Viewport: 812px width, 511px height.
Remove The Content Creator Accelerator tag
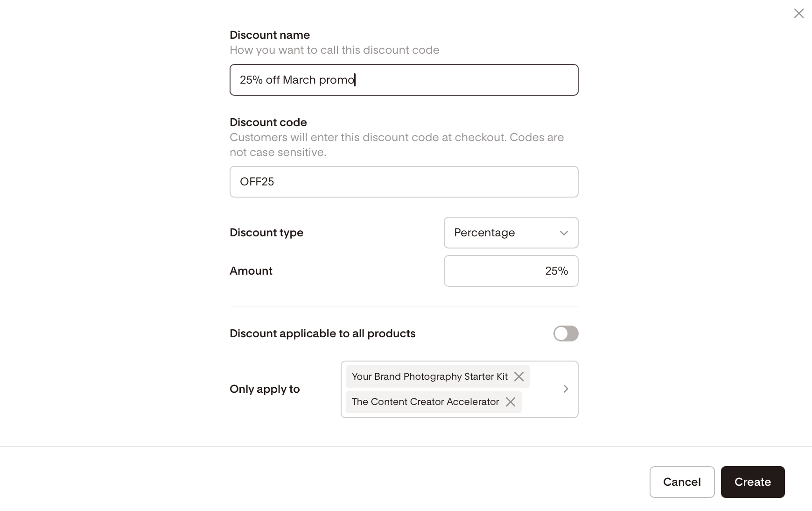[510, 402]
